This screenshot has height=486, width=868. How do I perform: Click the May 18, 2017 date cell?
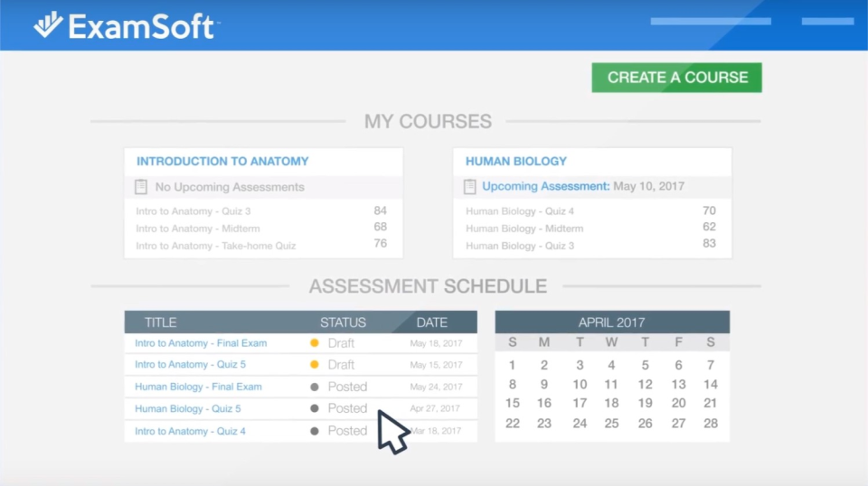tap(436, 343)
